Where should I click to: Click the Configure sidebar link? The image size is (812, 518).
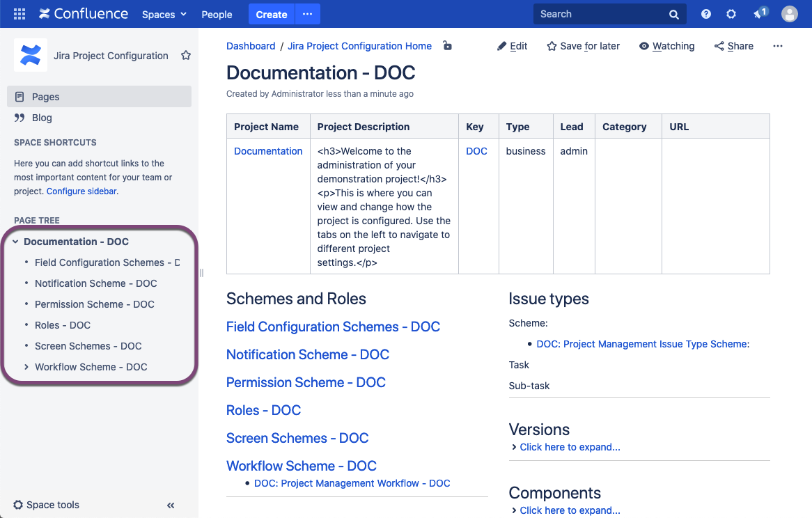pos(81,191)
